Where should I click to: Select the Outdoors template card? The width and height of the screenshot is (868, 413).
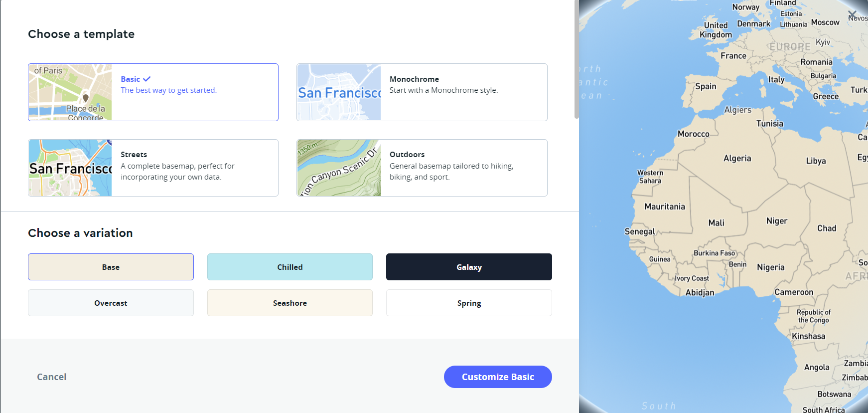422,168
